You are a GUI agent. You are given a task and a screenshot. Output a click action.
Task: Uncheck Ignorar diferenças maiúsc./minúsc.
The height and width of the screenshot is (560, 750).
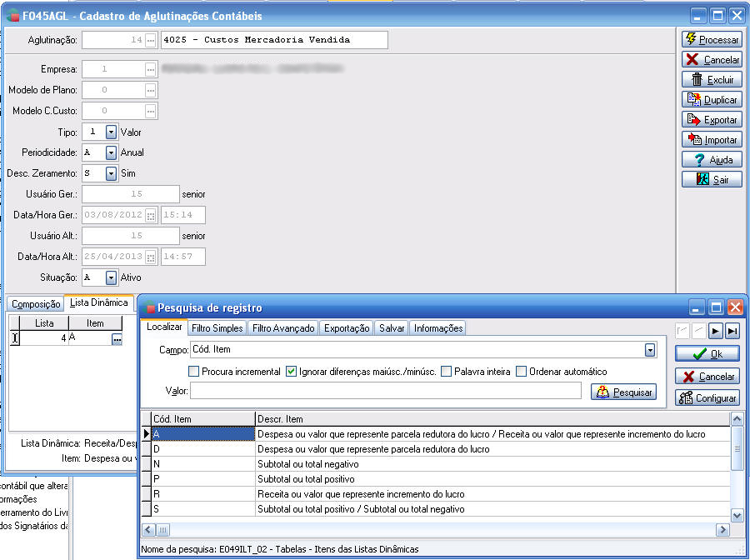[291, 372]
